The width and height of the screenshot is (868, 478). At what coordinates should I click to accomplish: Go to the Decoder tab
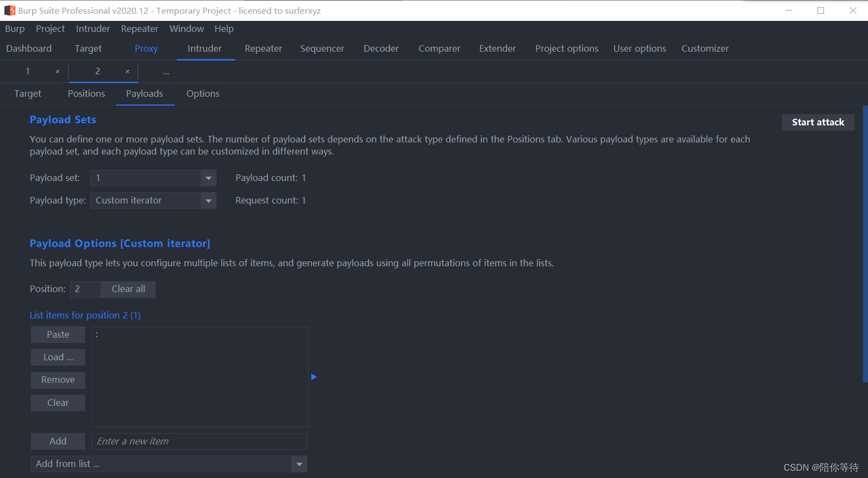381,48
